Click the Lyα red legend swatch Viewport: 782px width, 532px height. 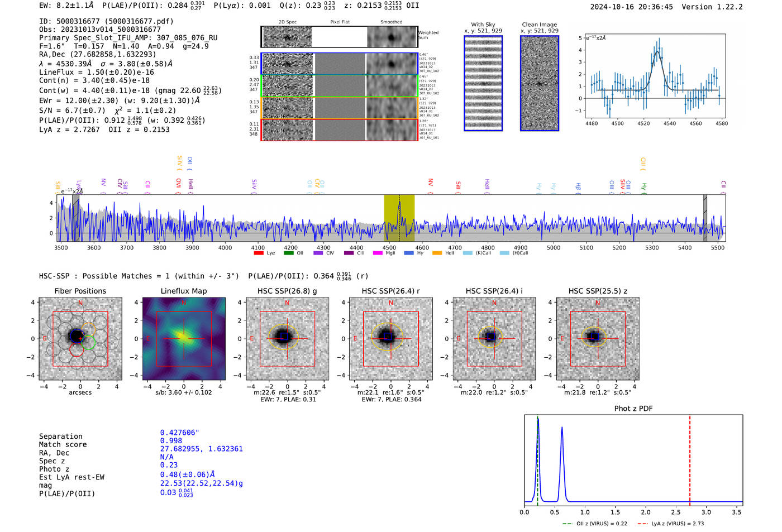pyautogui.click(x=259, y=253)
